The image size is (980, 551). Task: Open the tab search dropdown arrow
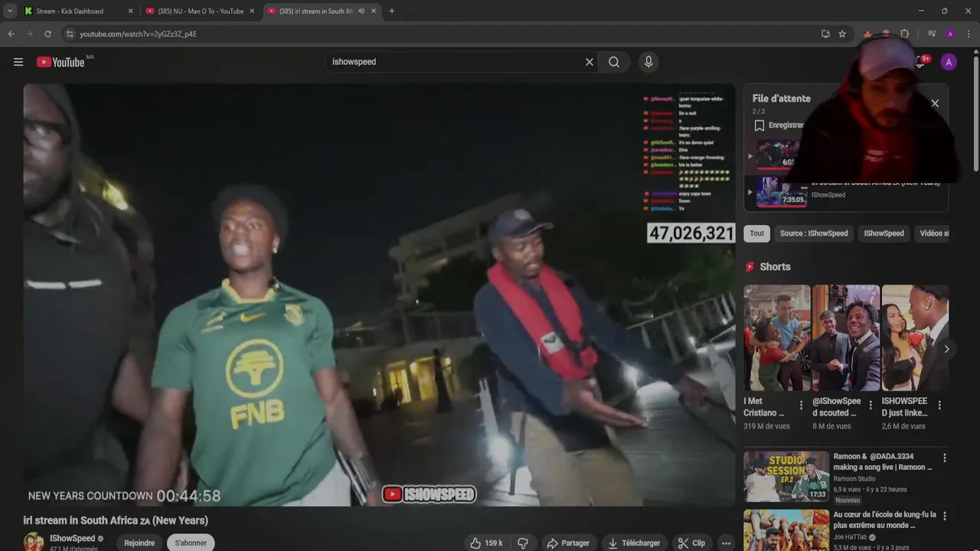[10, 11]
